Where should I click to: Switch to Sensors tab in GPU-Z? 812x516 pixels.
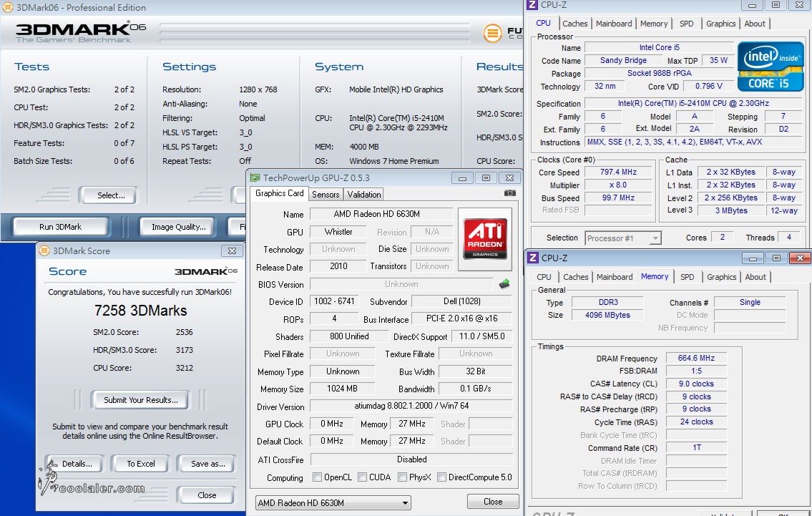[326, 194]
